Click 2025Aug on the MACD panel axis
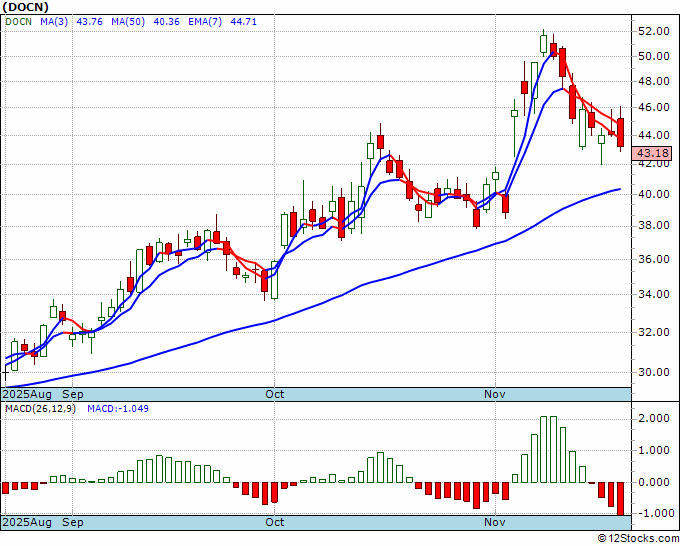Screen dimensions: 680x546 27,522
